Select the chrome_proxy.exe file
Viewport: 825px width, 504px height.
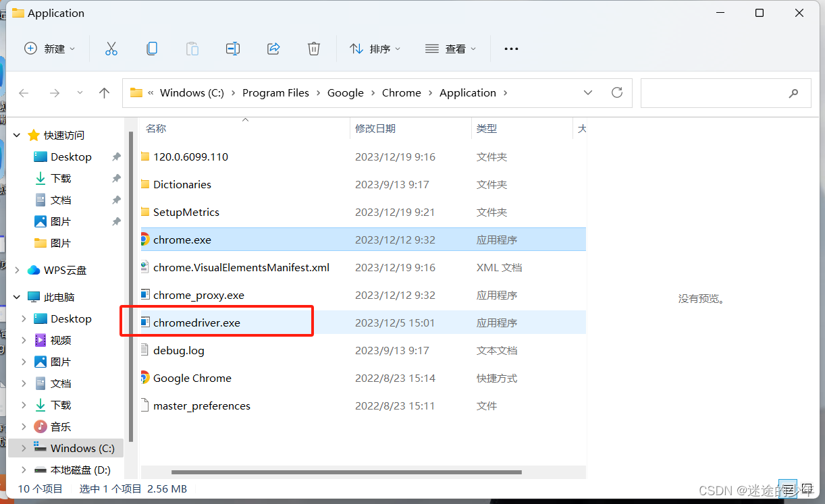coord(363,295)
